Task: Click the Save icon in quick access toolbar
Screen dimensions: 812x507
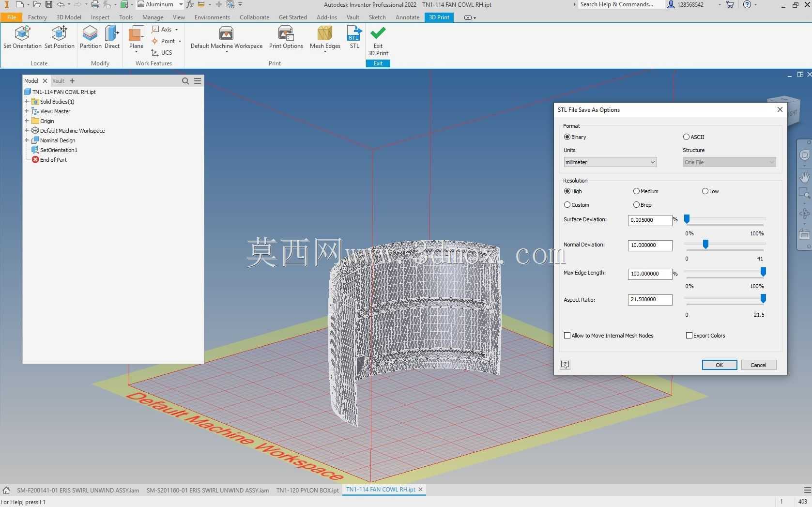Action: pos(48,4)
